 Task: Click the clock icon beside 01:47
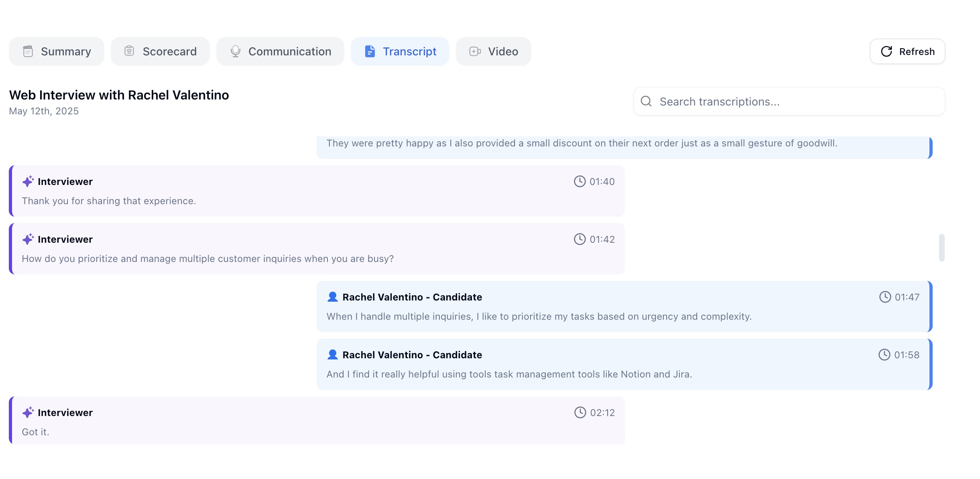[885, 297]
